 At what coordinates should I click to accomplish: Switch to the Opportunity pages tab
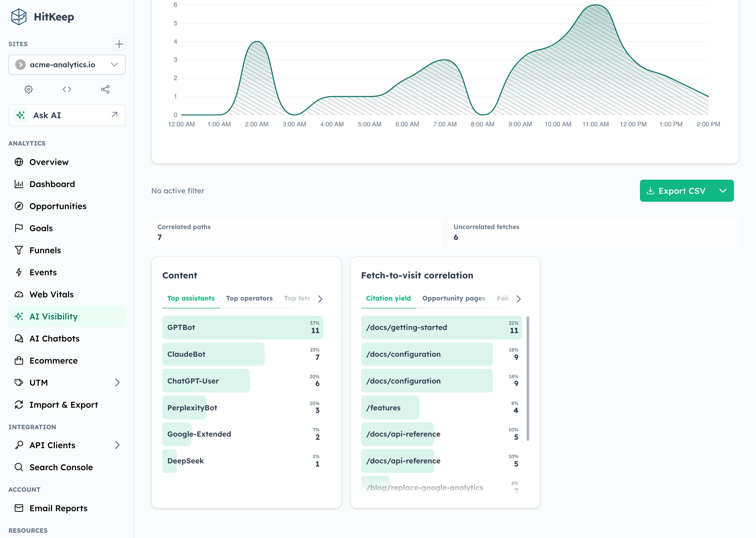pyautogui.click(x=454, y=298)
